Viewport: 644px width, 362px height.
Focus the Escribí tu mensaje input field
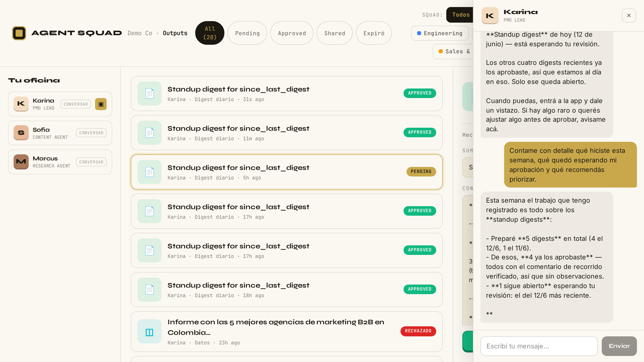pyautogui.click(x=539, y=346)
